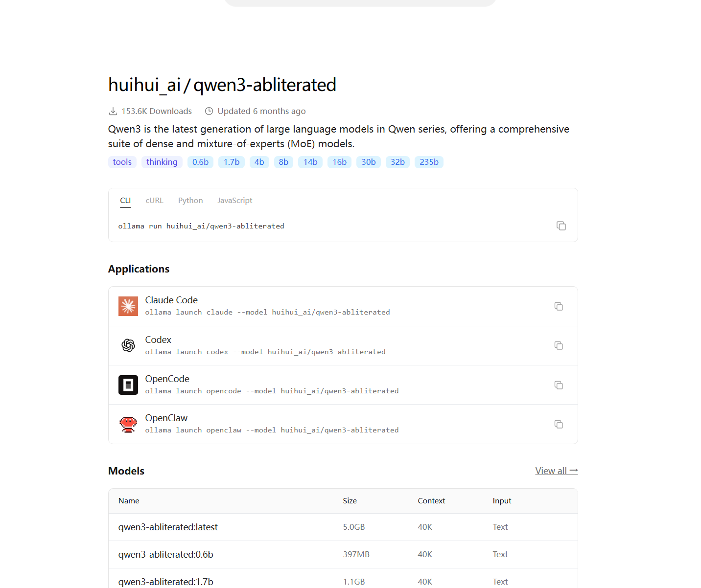Viewport: 701px width, 588px height.
Task: Select the 14b size tag
Action: coord(310,162)
